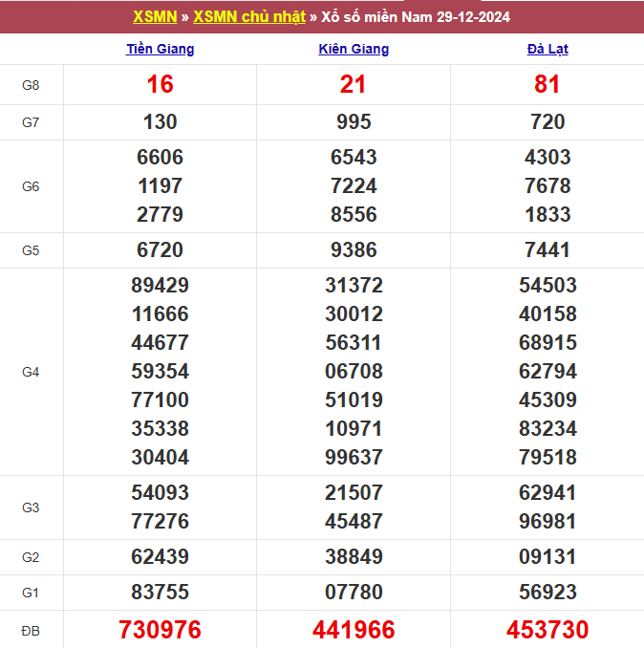Click G2 prize number 38849
The height and width of the screenshot is (648, 644).
tap(354, 557)
